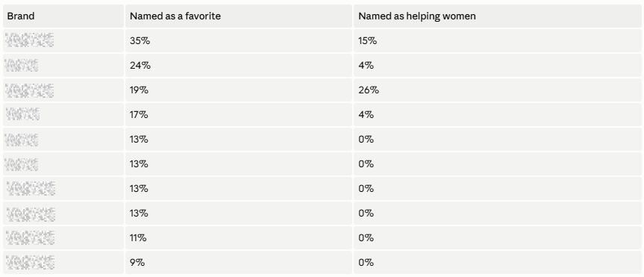The width and height of the screenshot is (644, 277).
Task: Select the 26% helping women cell
Action: point(498,90)
